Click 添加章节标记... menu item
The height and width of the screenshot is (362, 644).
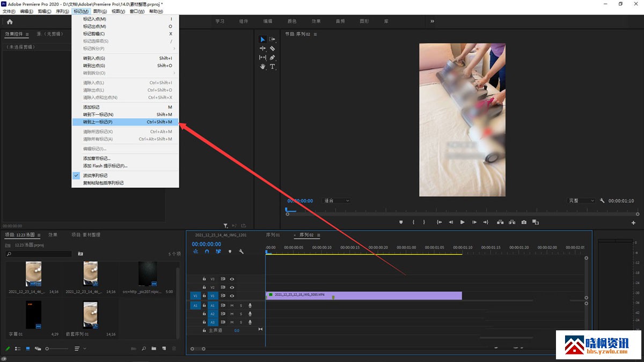click(x=126, y=158)
